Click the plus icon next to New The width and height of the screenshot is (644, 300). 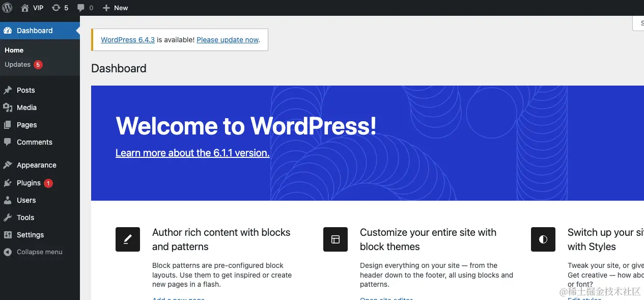(x=106, y=8)
